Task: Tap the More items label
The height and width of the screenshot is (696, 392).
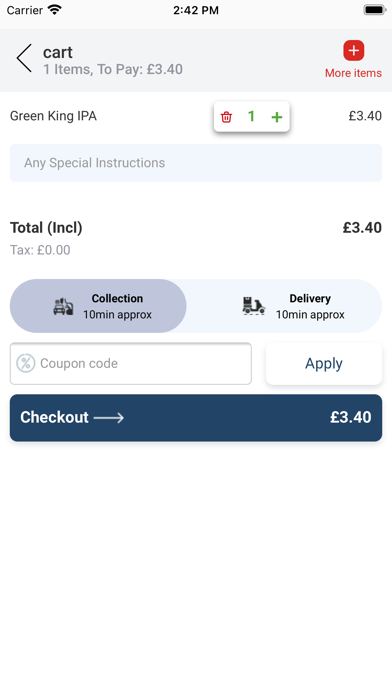Action: tap(353, 73)
